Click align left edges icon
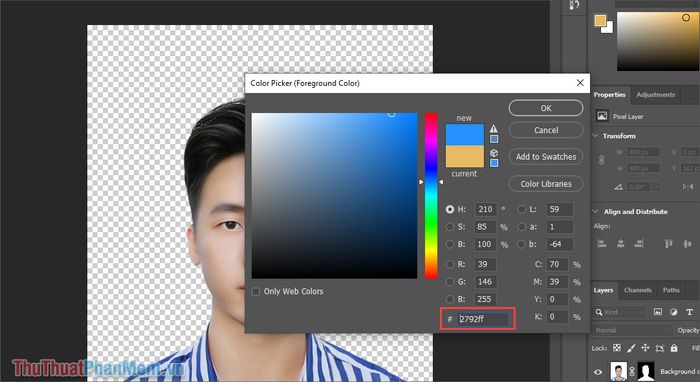 [601, 244]
